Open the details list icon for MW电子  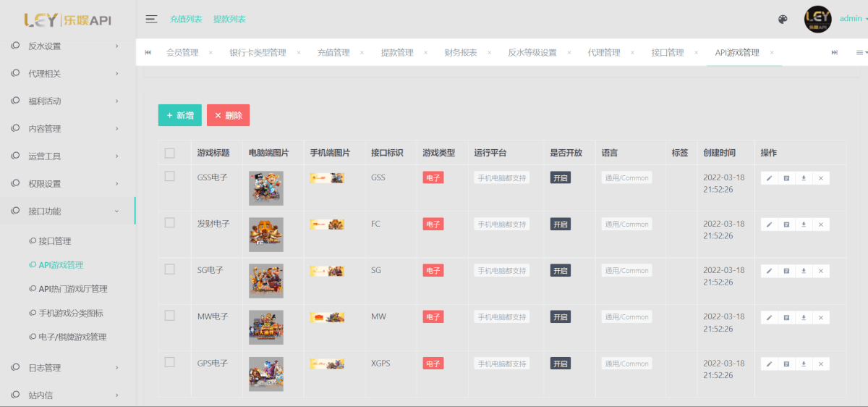(786, 317)
